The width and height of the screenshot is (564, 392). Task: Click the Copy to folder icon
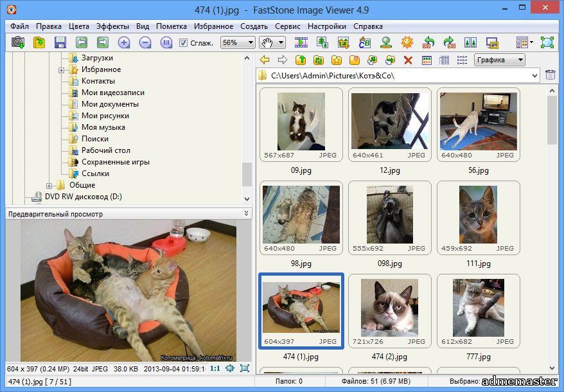pos(373,60)
